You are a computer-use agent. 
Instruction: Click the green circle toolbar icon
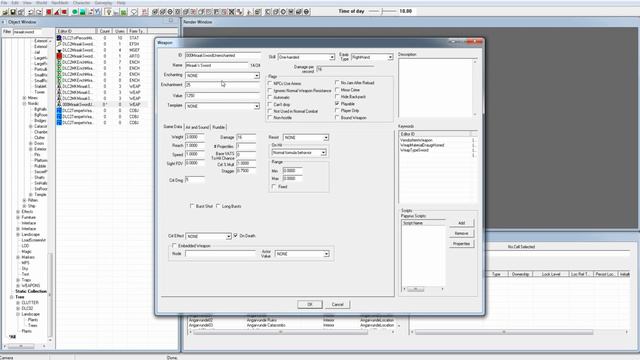75,12
